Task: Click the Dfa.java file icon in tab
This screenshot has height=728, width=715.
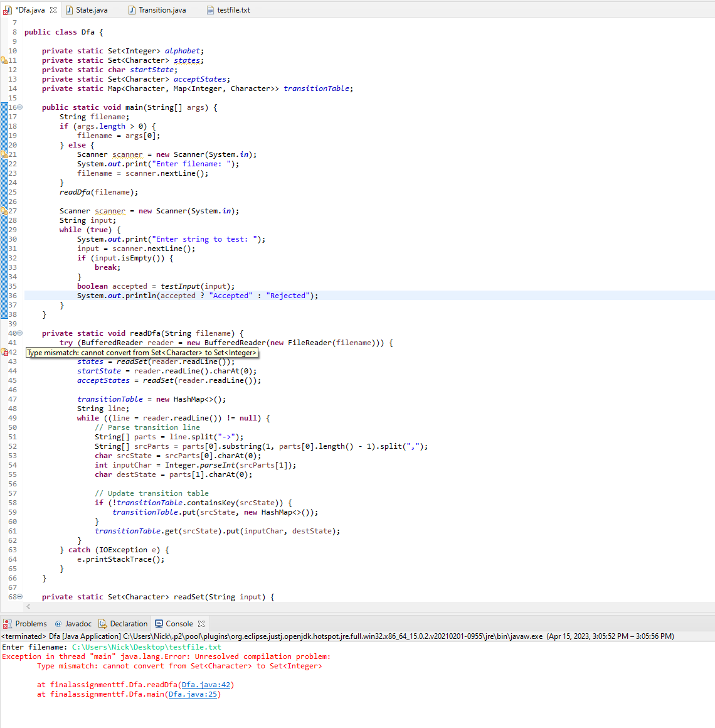Action: tap(7, 10)
